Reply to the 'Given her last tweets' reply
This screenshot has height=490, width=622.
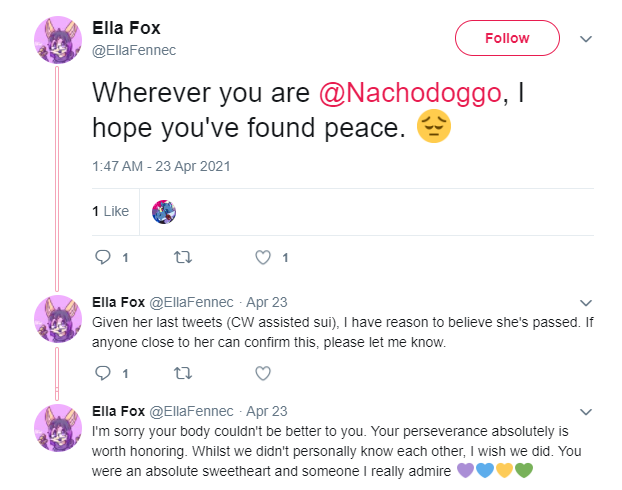pyautogui.click(x=103, y=373)
